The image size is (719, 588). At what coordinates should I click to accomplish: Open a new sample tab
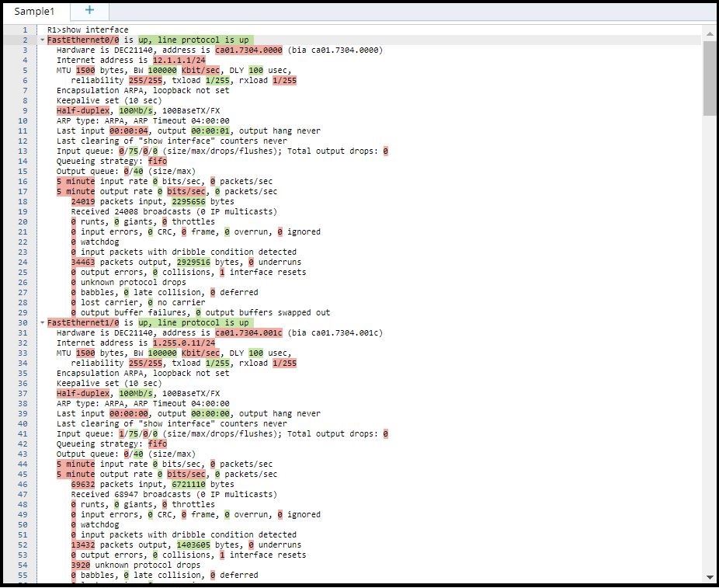click(88, 11)
